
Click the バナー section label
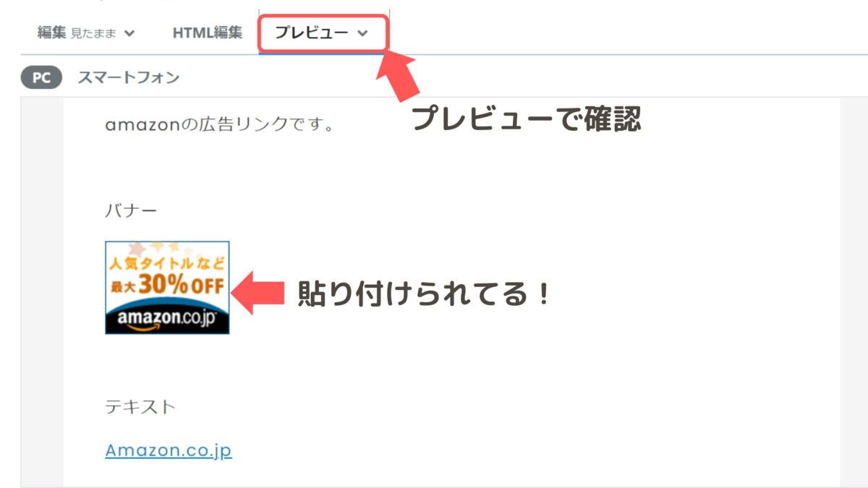pos(131,211)
